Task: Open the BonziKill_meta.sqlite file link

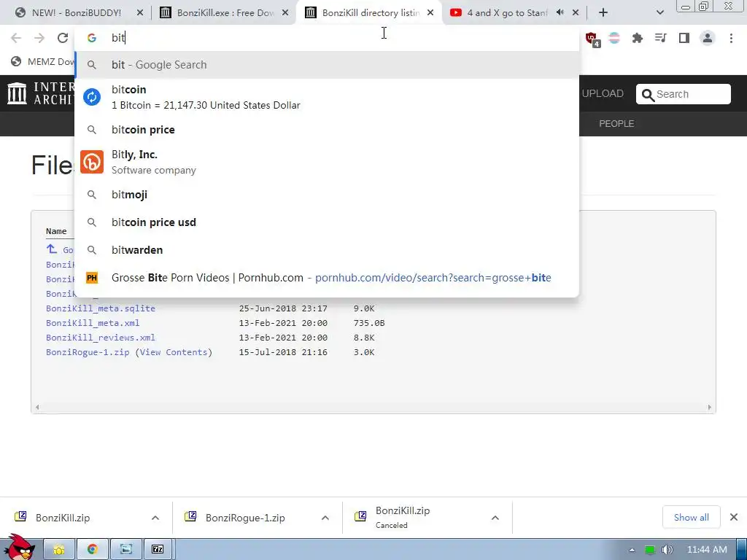Action: pos(101,308)
